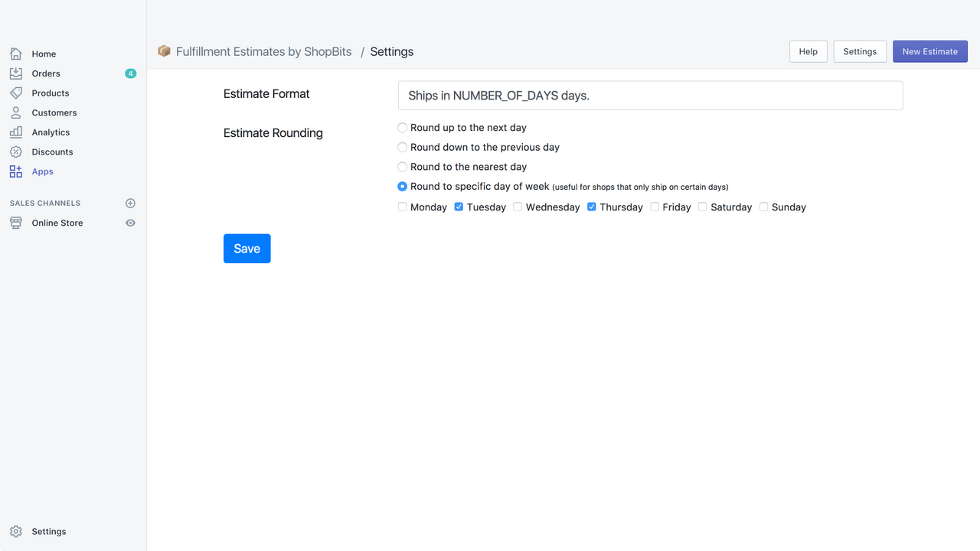This screenshot has width=980, height=551.
Task: Uncheck the Thursday checkbox
Action: (592, 207)
